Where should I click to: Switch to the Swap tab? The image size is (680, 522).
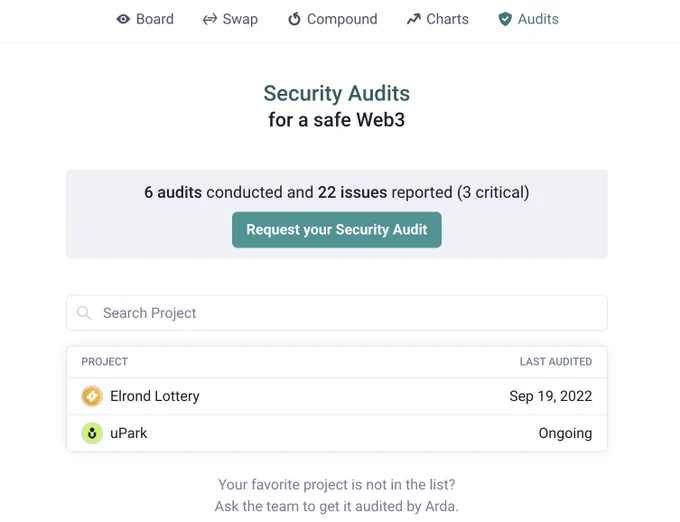[230, 19]
